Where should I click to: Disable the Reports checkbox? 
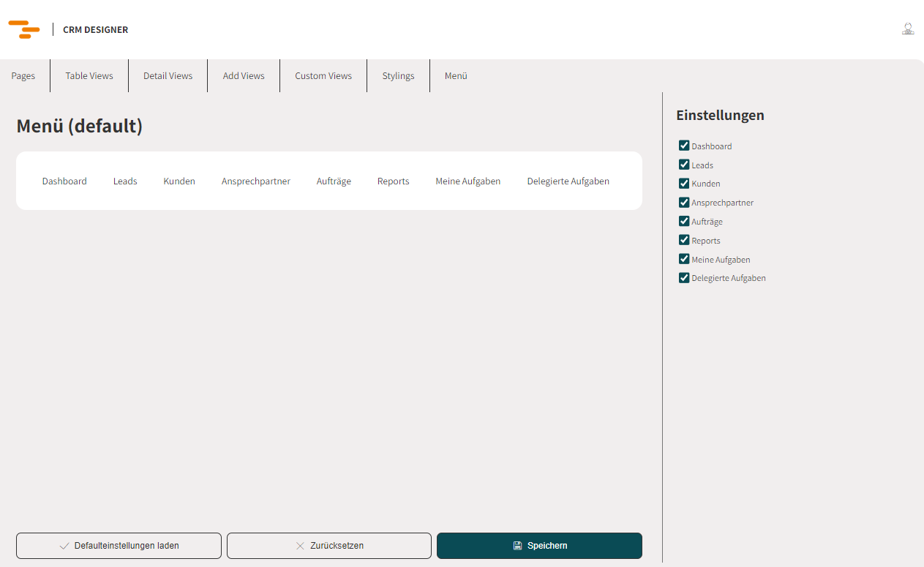[x=684, y=240]
